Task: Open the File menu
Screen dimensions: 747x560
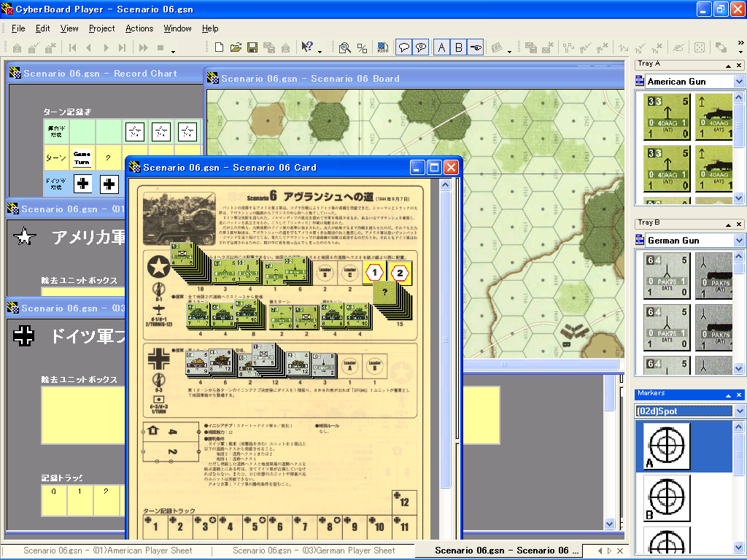Action: click(x=18, y=28)
